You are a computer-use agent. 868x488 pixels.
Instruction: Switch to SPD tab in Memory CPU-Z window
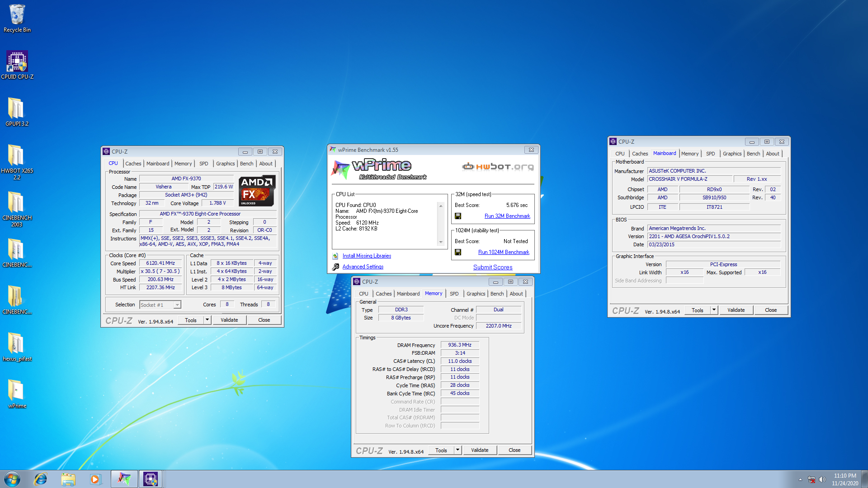click(x=454, y=294)
